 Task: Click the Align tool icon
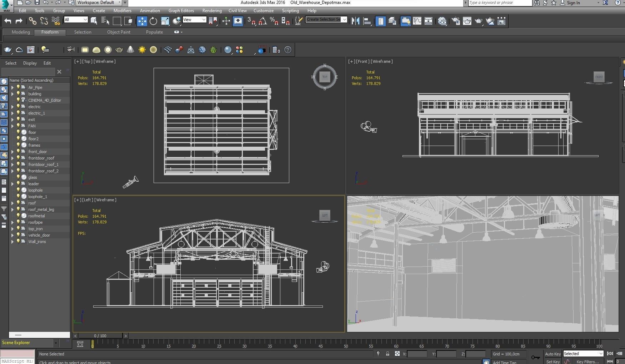pos(367,21)
